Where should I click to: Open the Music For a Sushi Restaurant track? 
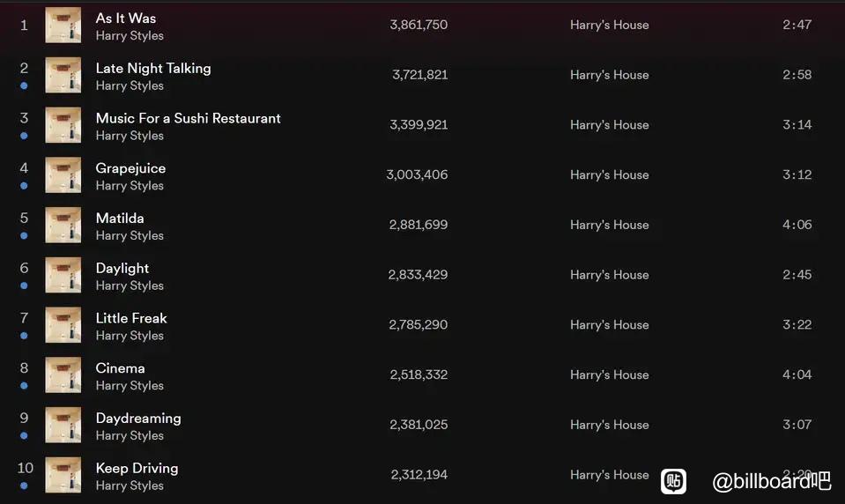pos(188,118)
